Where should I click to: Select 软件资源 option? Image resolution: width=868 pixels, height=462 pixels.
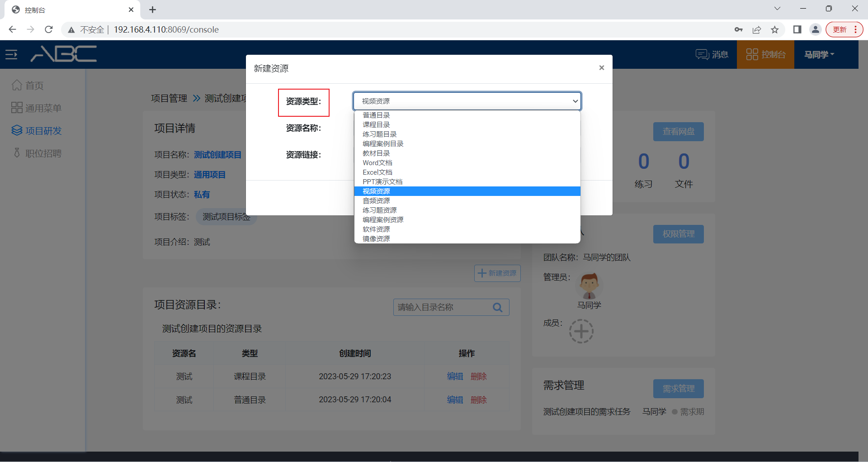467,229
